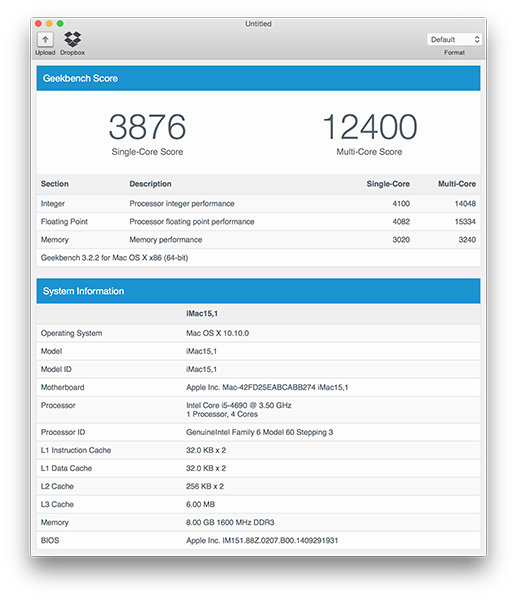Viewport: 517px width, 600px height.
Task: Click the green zoom window button
Action: pyautogui.click(x=60, y=24)
